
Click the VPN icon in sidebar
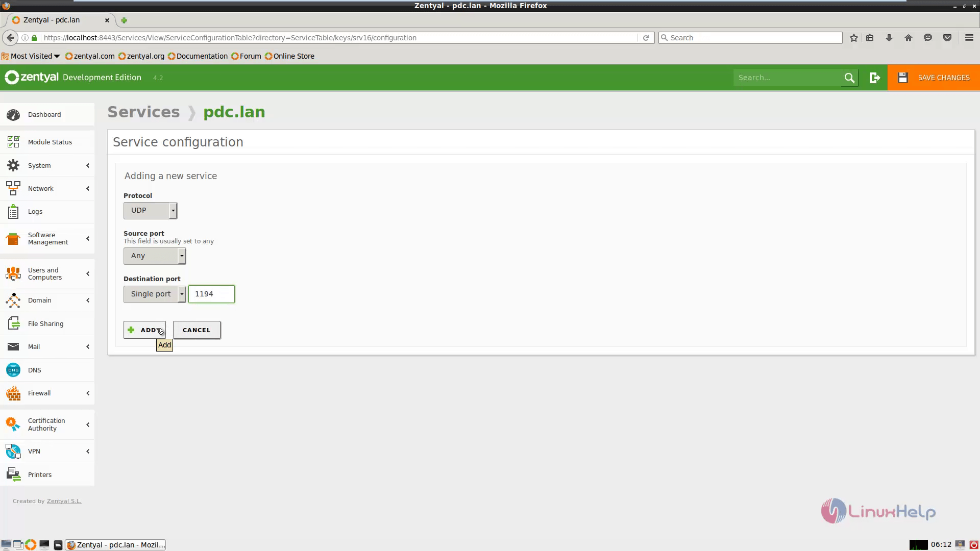pos(13,451)
